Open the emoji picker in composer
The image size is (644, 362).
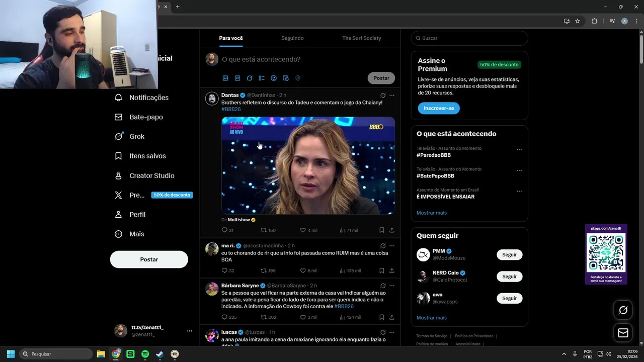pyautogui.click(x=274, y=78)
